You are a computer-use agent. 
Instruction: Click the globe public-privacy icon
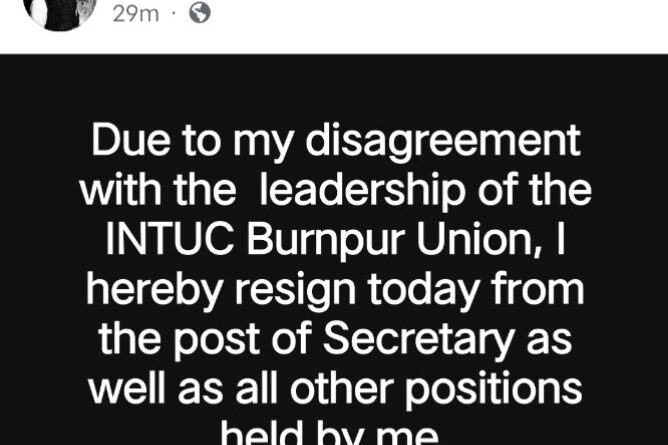pyautogui.click(x=200, y=13)
